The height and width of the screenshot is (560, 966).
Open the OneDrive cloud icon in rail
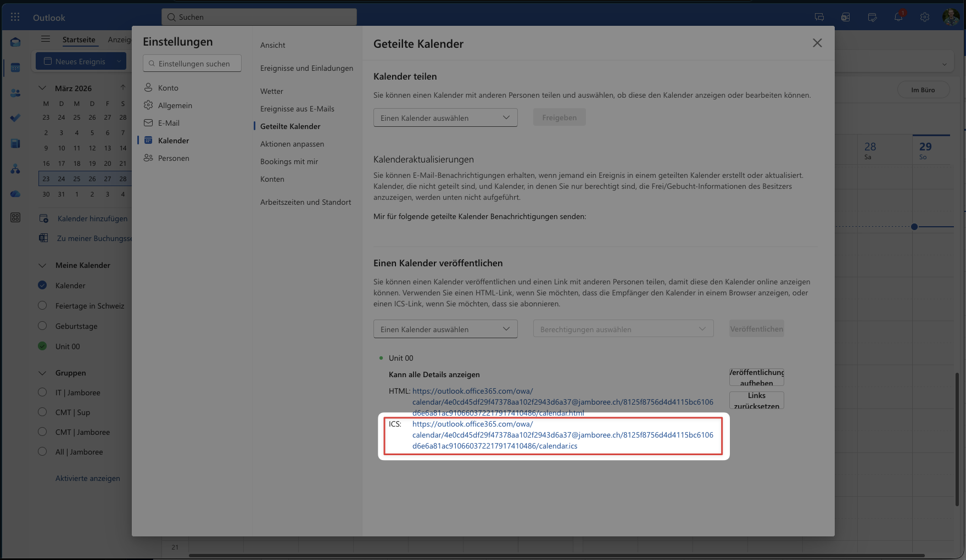point(15,194)
